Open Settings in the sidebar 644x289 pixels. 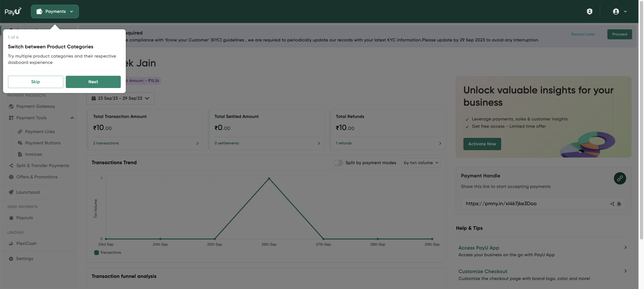pyautogui.click(x=25, y=259)
